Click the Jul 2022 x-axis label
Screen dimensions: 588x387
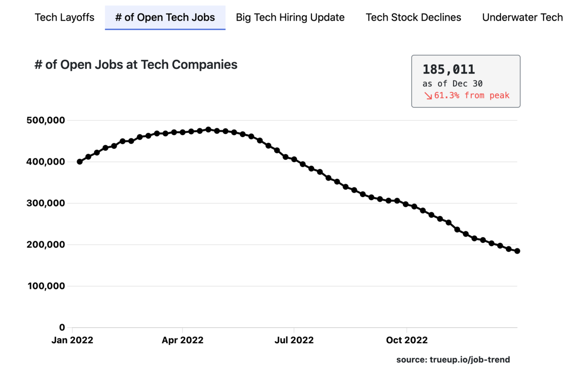[x=294, y=341]
